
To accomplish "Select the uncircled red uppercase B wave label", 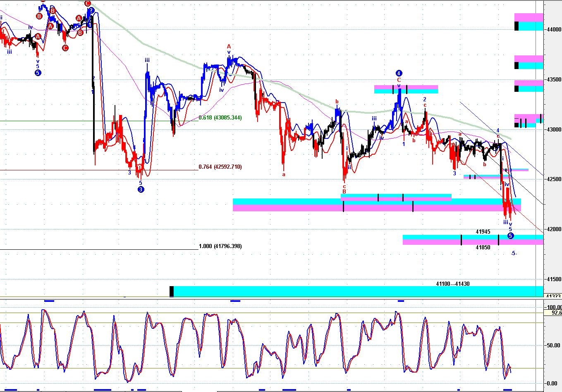I will (x=344, y=191).
